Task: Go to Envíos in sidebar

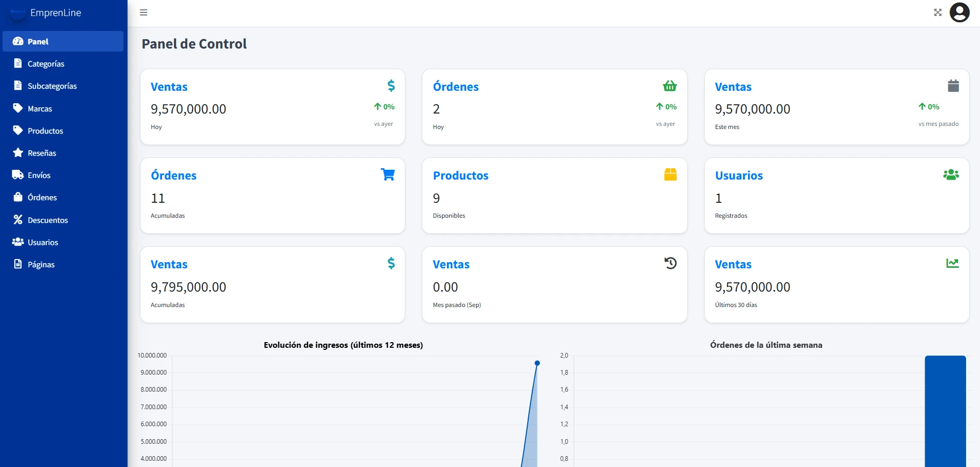Action: click(x=63, y=175)
